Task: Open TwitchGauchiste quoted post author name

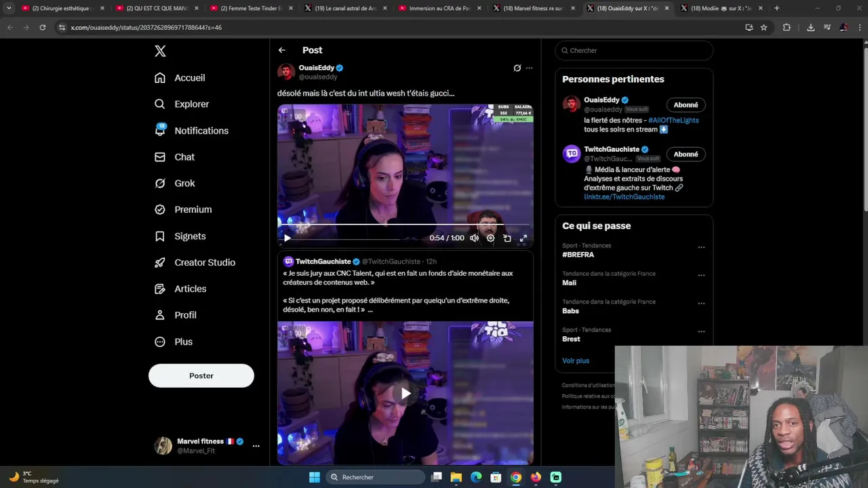Action: [323, 262]
